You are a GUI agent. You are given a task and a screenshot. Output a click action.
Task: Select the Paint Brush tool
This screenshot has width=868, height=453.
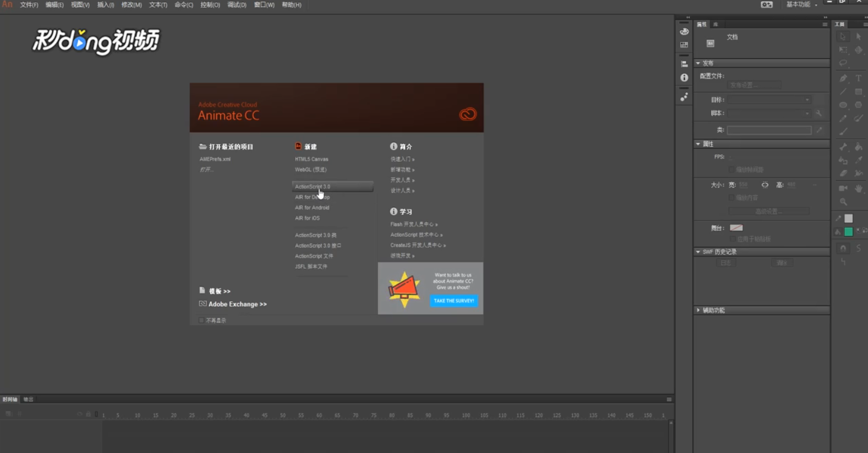click(x=859, y=119)
